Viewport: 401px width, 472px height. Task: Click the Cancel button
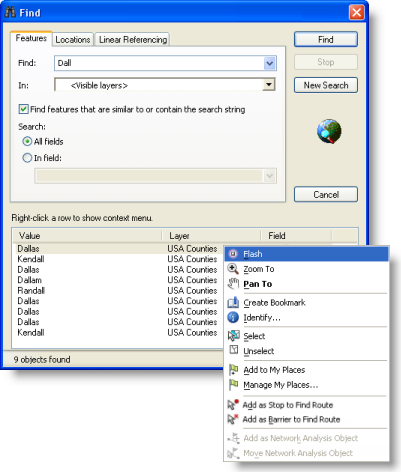click(x=326, y=194)
